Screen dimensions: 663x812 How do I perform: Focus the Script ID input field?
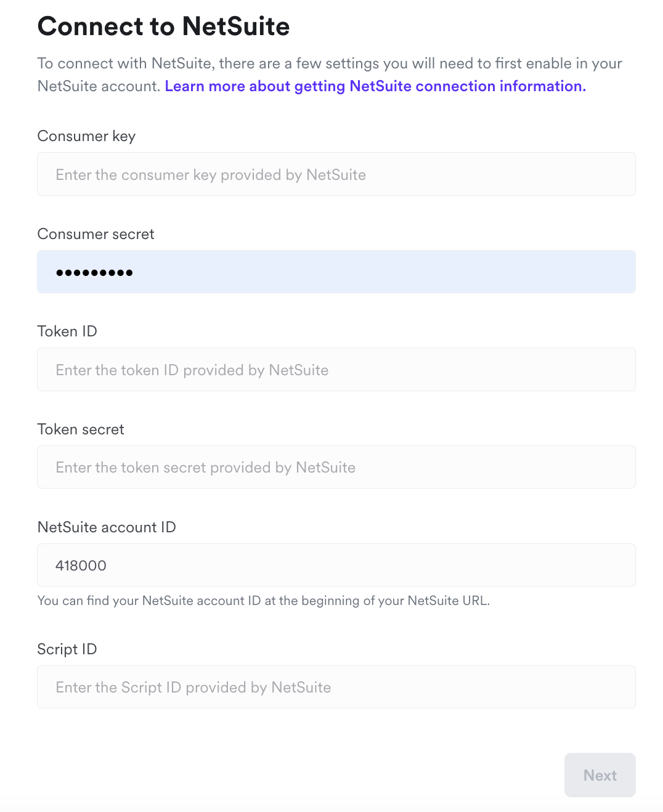336,687
